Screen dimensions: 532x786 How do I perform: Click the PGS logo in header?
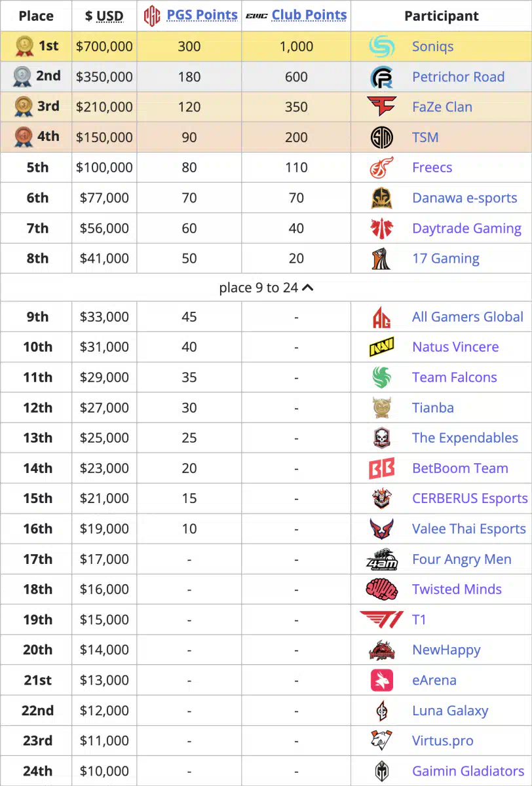(152, 16)
